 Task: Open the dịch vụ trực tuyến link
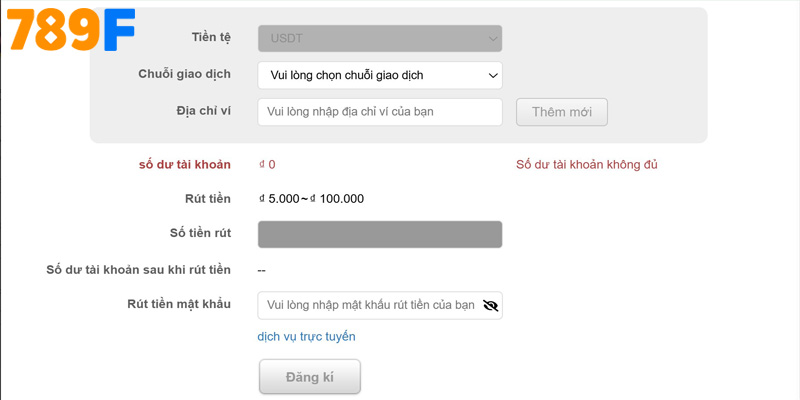pos(306,337)
